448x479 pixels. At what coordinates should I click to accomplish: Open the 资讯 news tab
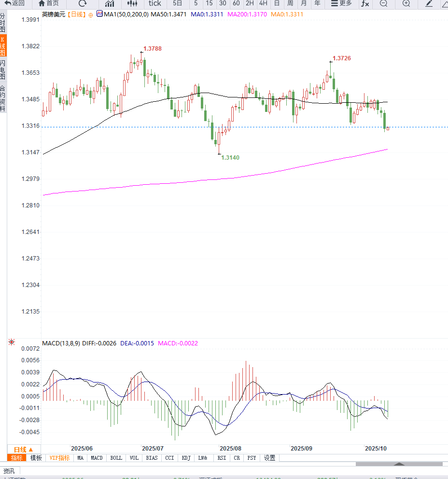(9, 471)
